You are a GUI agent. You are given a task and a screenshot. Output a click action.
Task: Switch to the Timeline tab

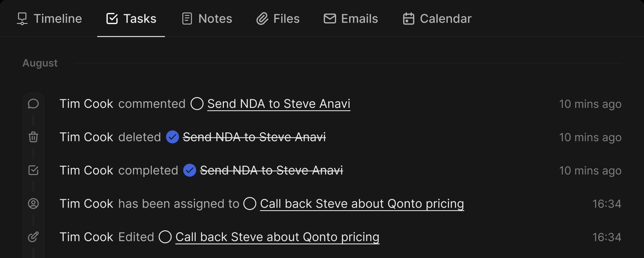49,19
